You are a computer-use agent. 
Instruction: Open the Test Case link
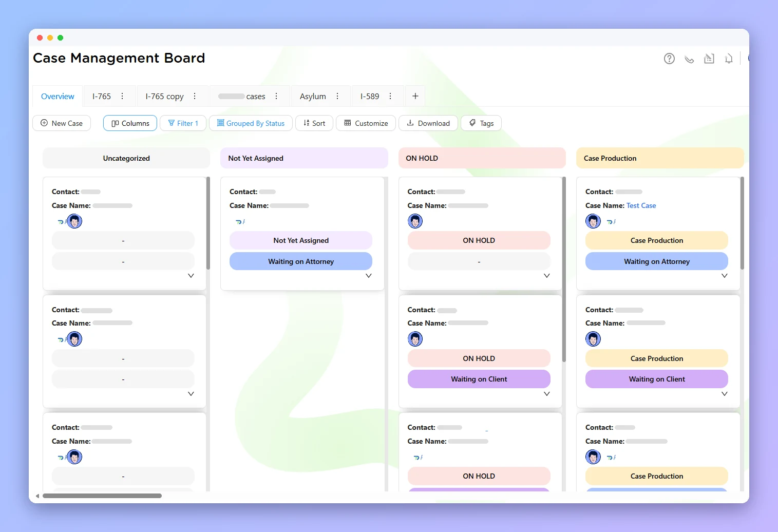tap(641, 205)
